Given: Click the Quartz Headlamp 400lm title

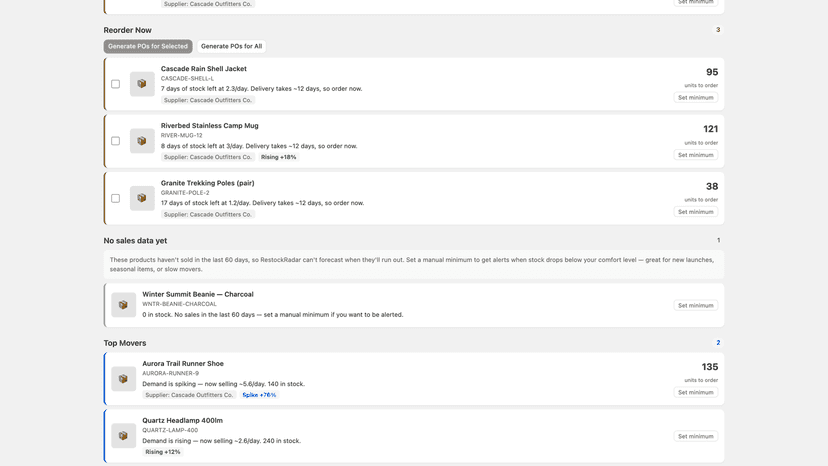Looking at the screenshot, I should coord(182,421).
